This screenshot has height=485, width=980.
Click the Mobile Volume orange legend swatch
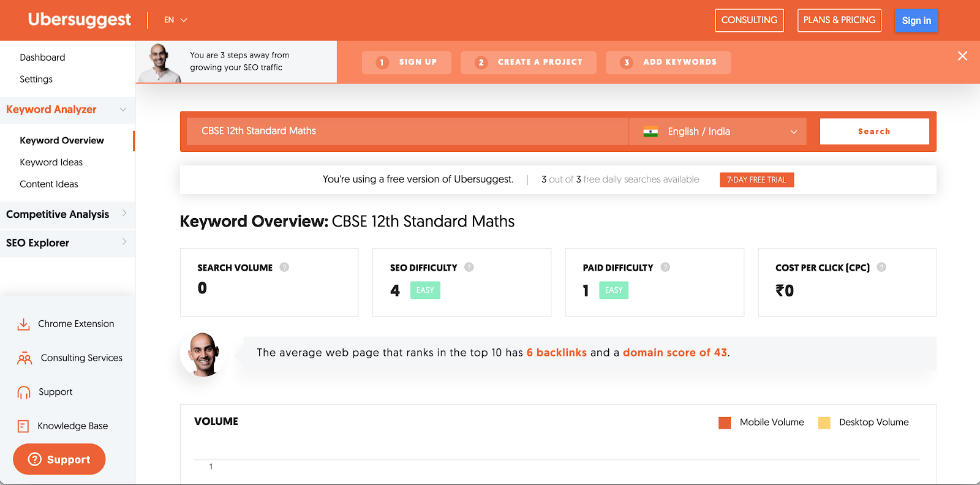click(725, 423)
